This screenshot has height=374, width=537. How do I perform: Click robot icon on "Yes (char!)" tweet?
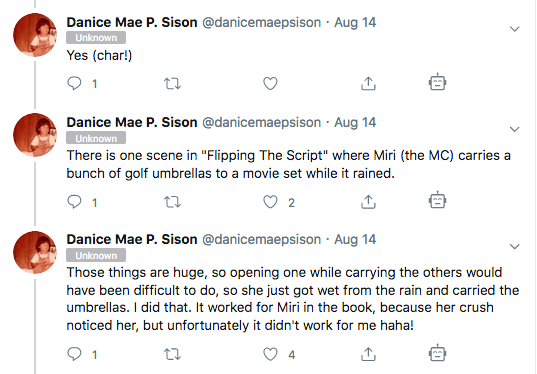tap(437, 82)
